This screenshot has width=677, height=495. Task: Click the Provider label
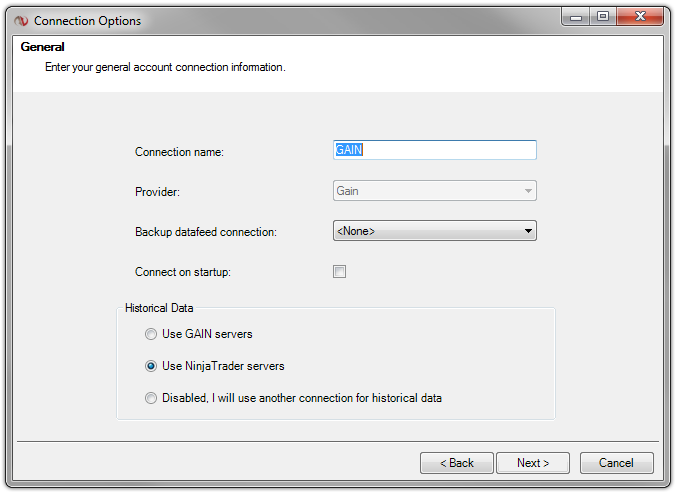(x=157, y=192)
